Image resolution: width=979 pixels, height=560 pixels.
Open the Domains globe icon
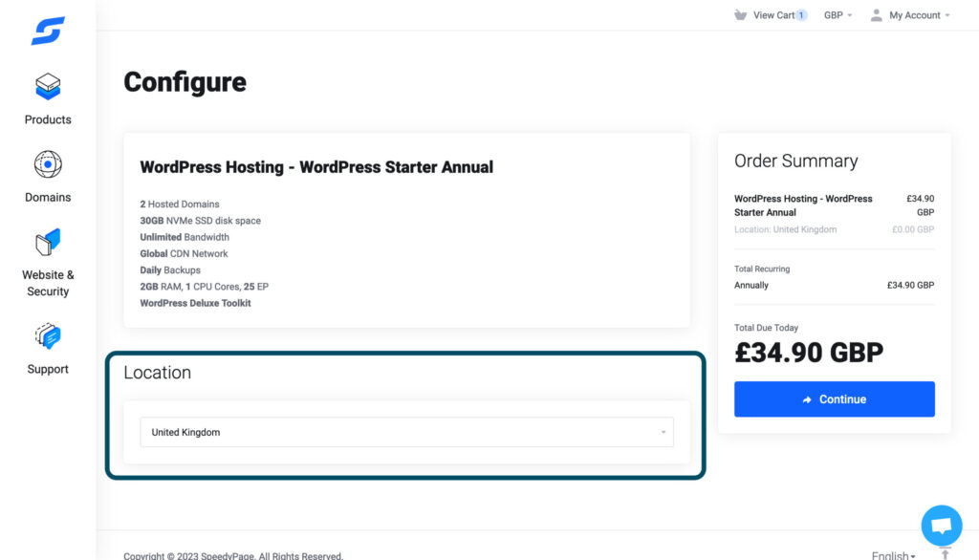[x=48, y=165]
